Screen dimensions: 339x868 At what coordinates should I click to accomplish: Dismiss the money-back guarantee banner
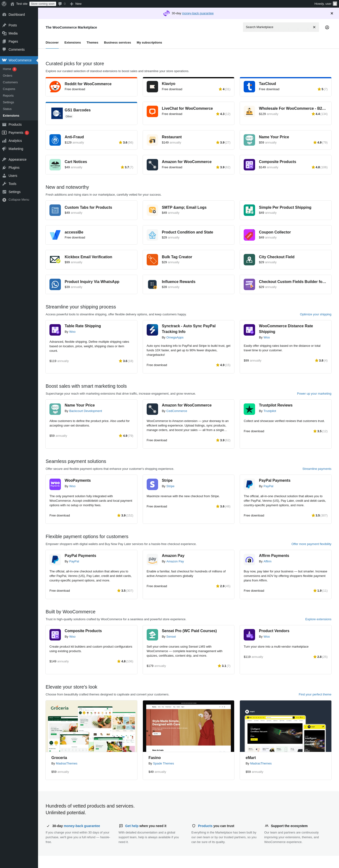(332, 14)
